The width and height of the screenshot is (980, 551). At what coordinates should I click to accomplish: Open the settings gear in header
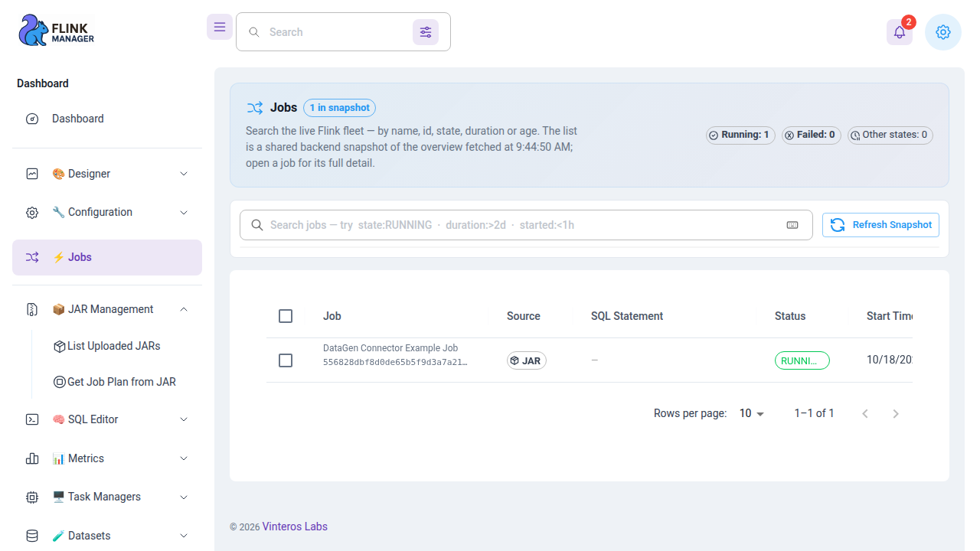coord(943,32)
